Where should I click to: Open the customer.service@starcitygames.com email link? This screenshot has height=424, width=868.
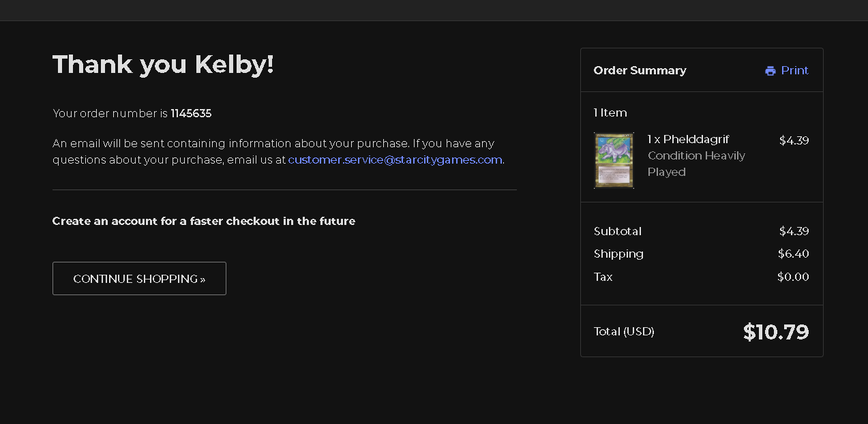[x=395, y=160]
